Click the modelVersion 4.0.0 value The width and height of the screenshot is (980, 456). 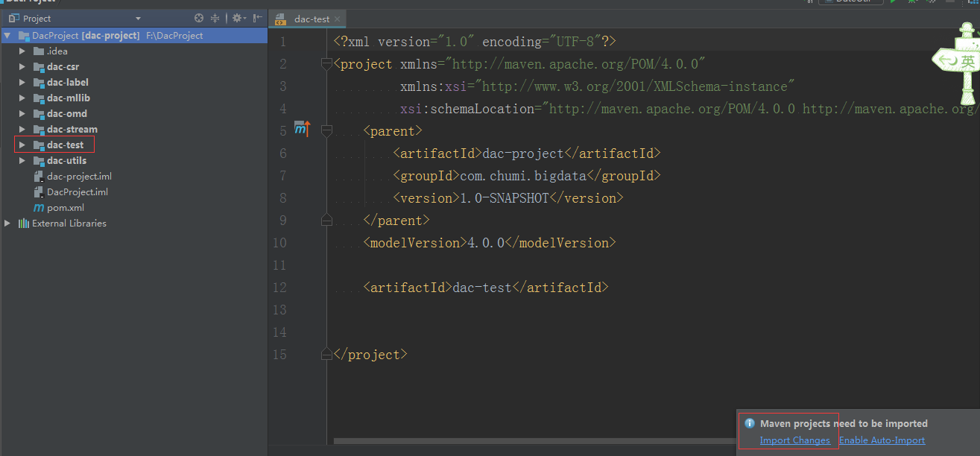pyautogui.click(x=486, y=243)
